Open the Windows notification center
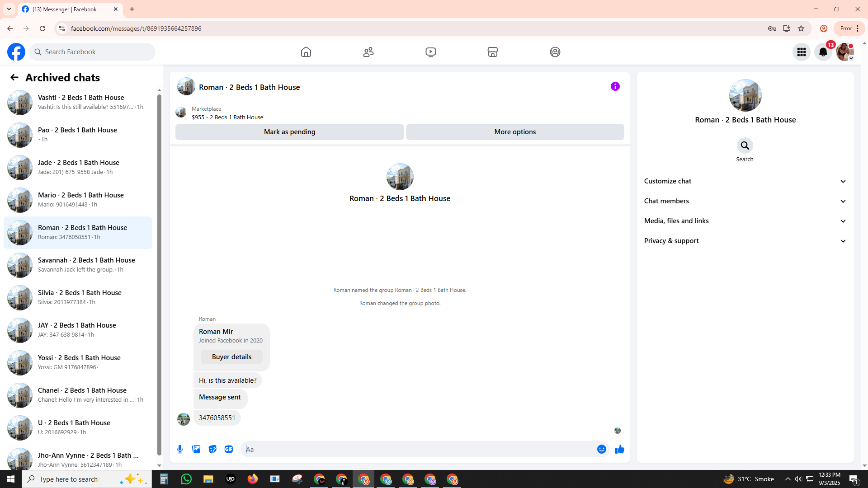The height and width of the screenshot is (488, 868). coord(854,479)
